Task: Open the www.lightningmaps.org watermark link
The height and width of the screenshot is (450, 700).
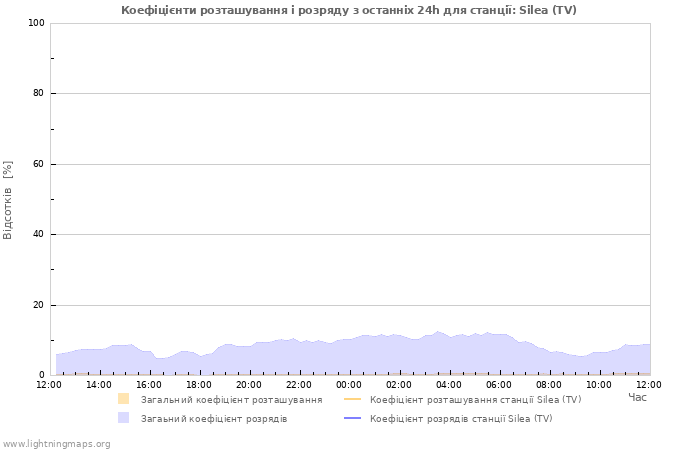Action: [x=56, y=443]
